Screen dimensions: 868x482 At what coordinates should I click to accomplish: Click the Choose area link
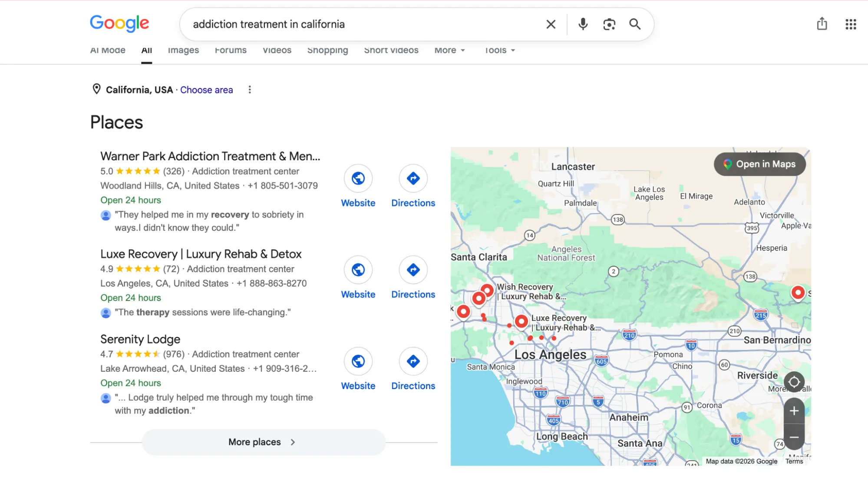(206, 90)
